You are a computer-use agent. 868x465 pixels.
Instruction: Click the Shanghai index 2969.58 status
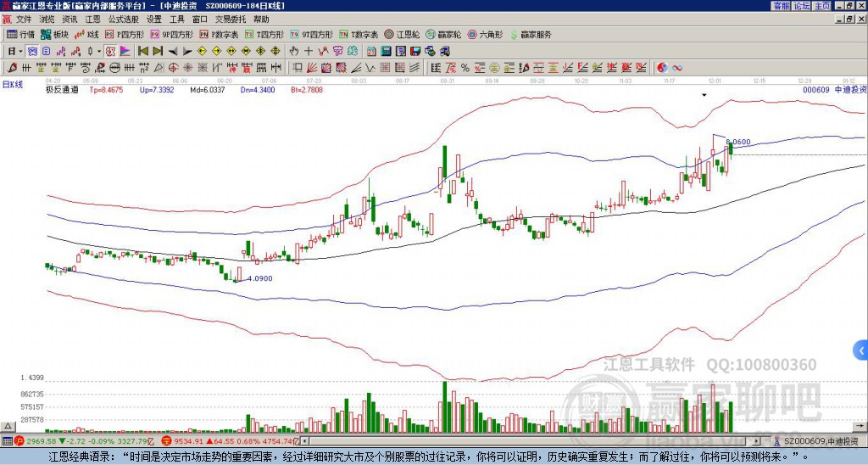point(84,441)
